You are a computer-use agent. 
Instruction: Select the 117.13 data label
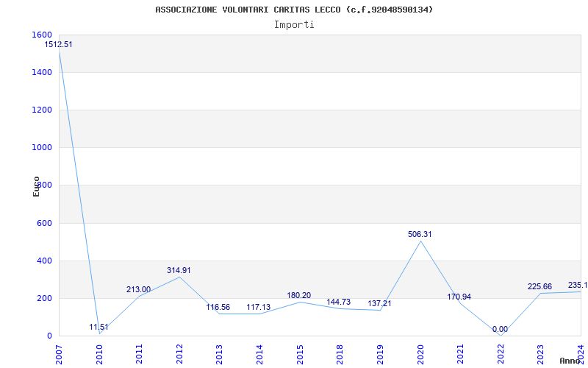[259, 307]
